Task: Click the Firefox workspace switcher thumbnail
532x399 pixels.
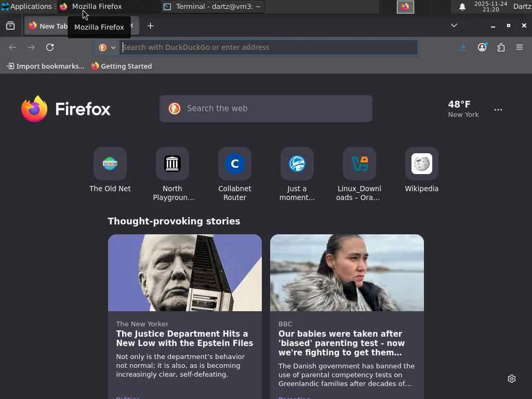Action: [405, 7]
